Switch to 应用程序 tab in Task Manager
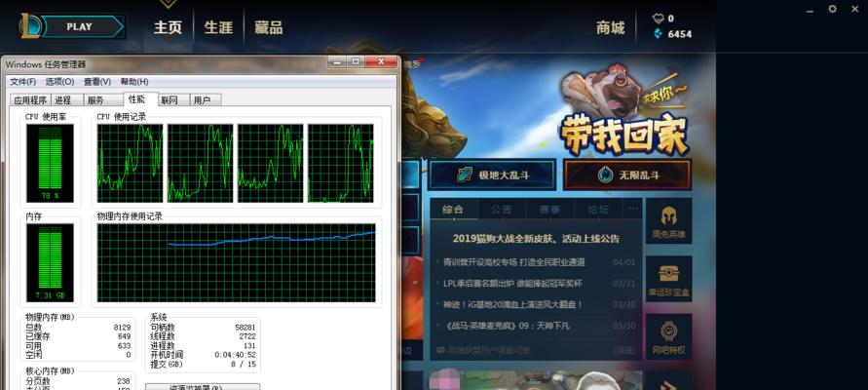This screenshot has width=868, height=390. click(x=30, y=100)
